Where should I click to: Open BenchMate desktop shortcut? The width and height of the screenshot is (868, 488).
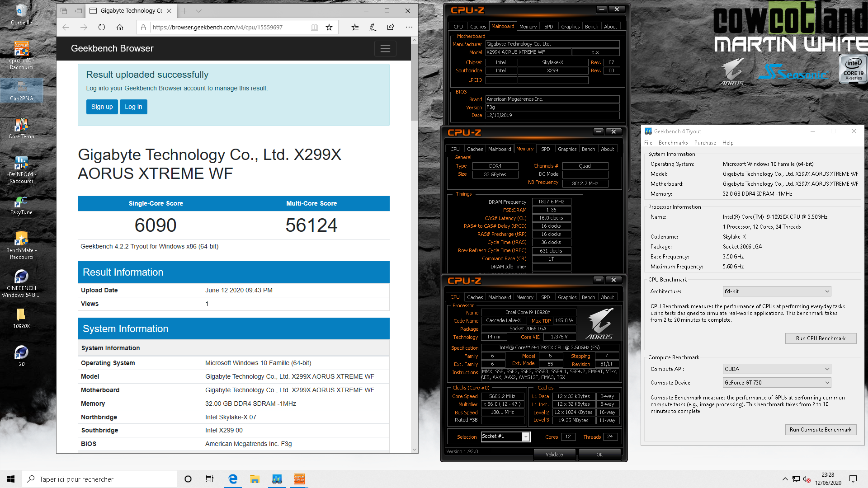click(21, 245)
